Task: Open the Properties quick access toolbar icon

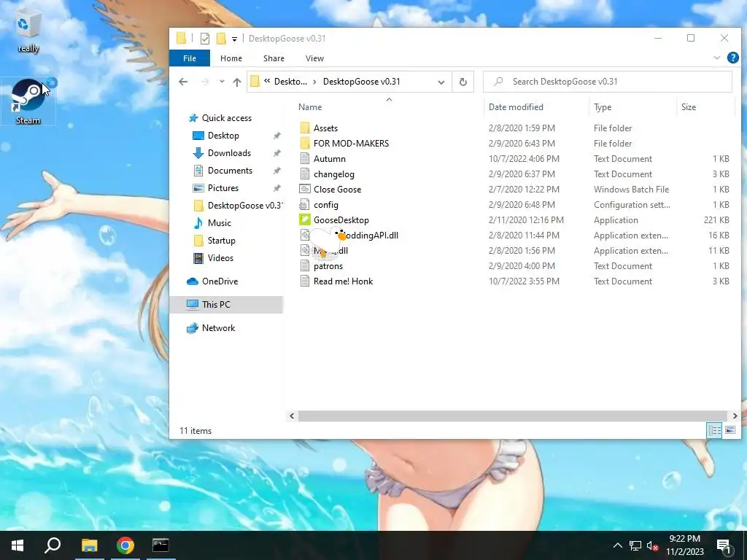Action: pyautogui.click(x=205, y=39)
